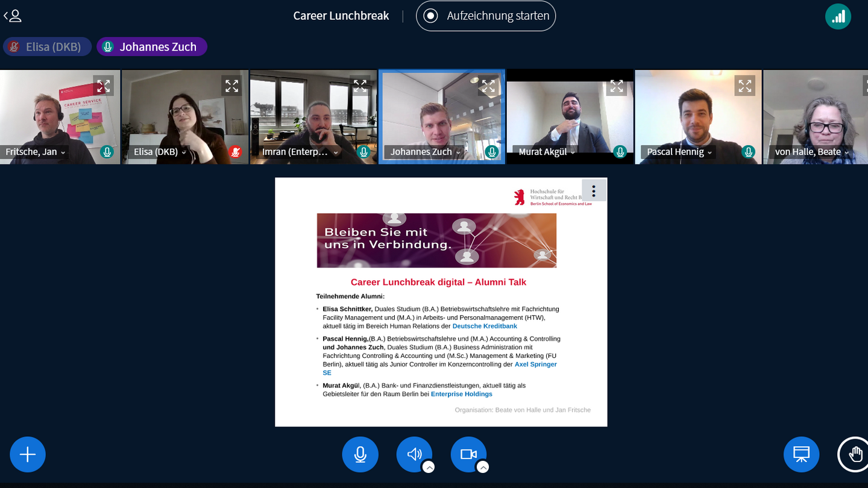This screenshot has width=868, height=488.
Task: Select the Elisa (DKB) talking indicator
Action: [47, 46]
